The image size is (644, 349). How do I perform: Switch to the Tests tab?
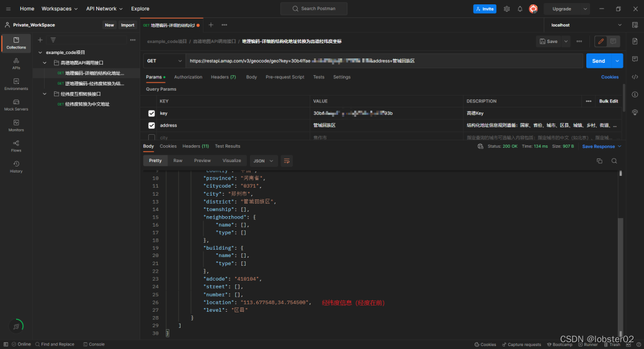pos(319,77)
